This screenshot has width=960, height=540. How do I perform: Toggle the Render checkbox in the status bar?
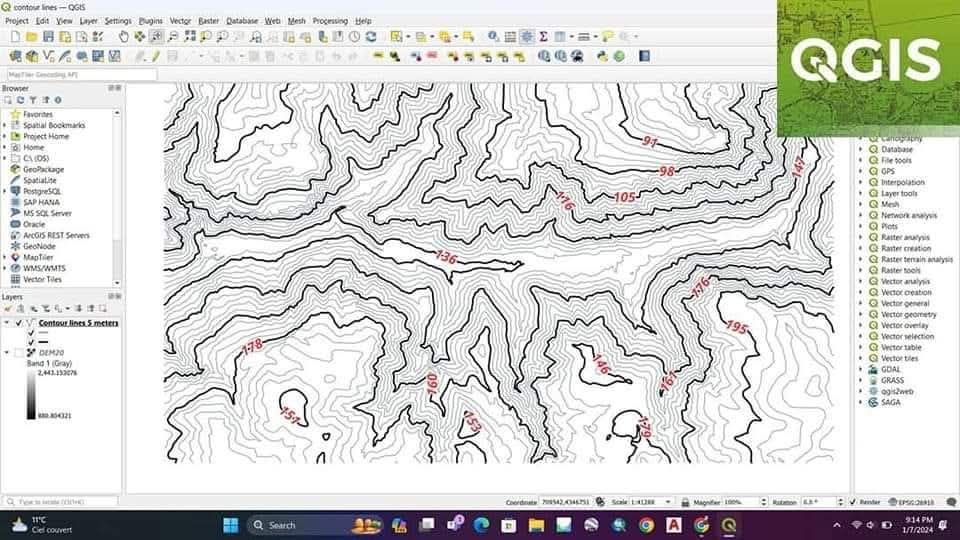[853, 502]
